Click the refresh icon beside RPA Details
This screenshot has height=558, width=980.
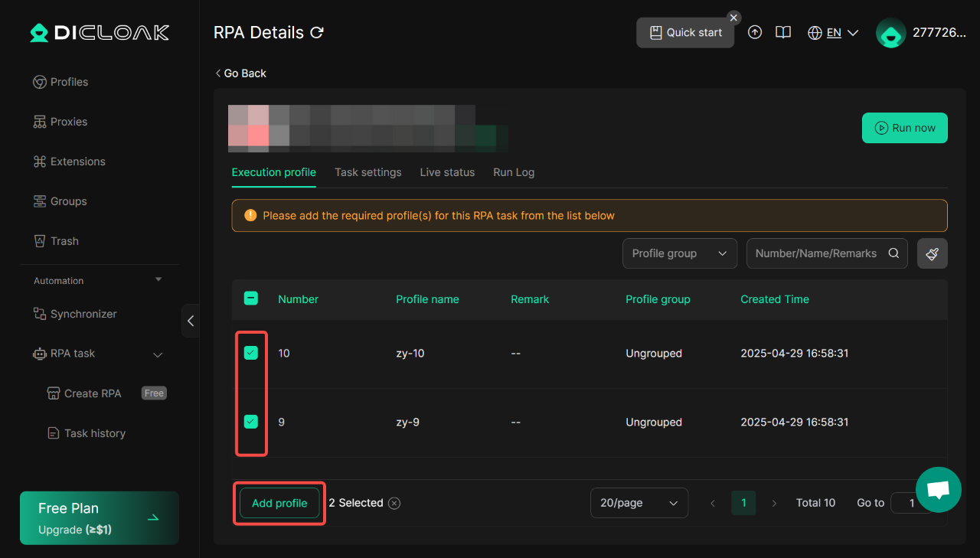point(317,33)
